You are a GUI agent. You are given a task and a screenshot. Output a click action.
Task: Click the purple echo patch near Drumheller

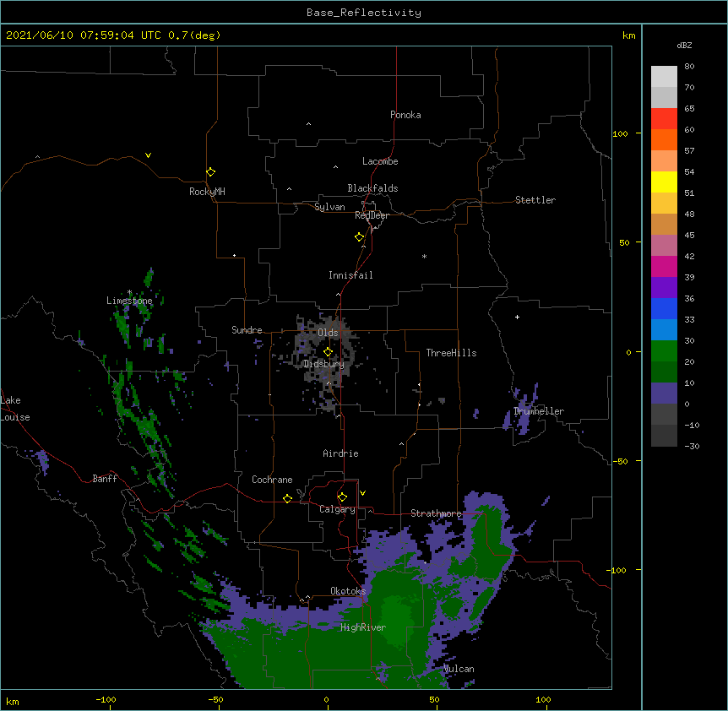point(522,410)
